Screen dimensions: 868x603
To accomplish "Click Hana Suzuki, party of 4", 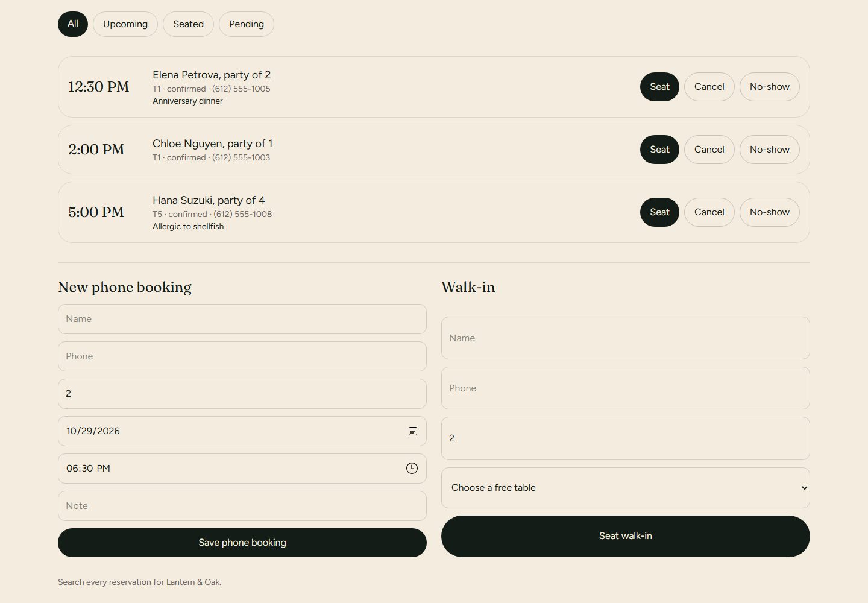I will pyautogui.click(x=209, y=200).
